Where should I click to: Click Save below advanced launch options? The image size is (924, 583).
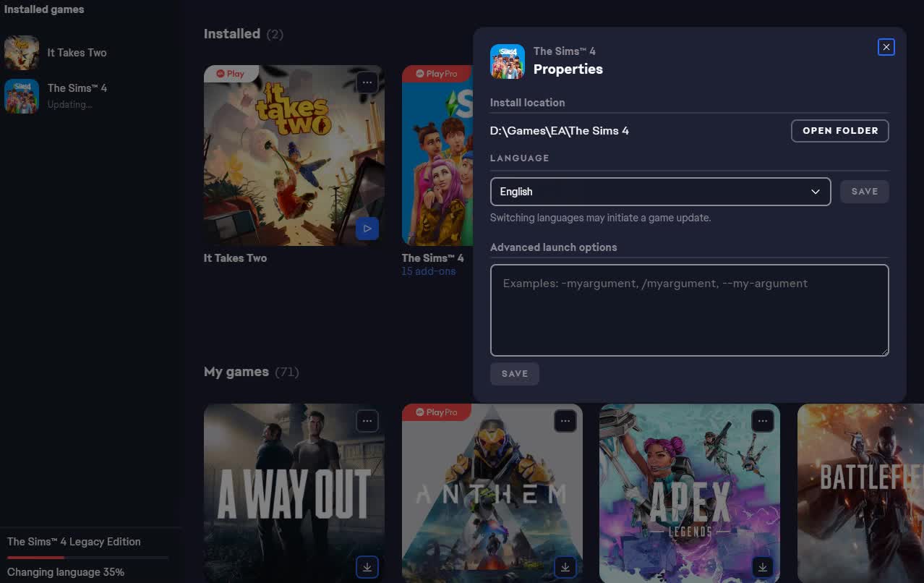click(514, 374)
